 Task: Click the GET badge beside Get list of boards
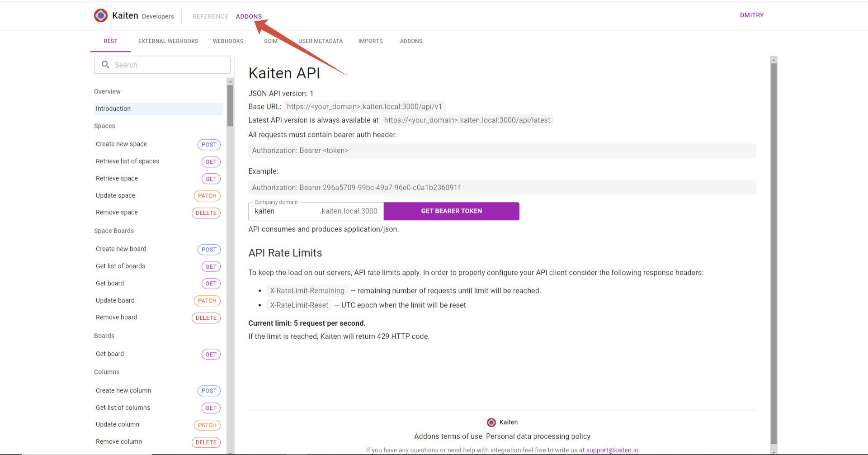coord(211,266)
